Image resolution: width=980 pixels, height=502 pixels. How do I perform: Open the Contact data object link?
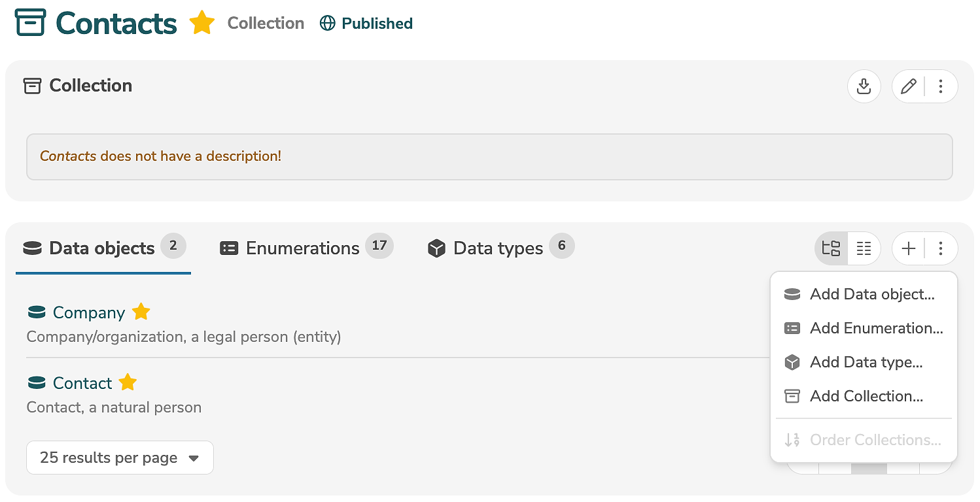coord(82,384)
